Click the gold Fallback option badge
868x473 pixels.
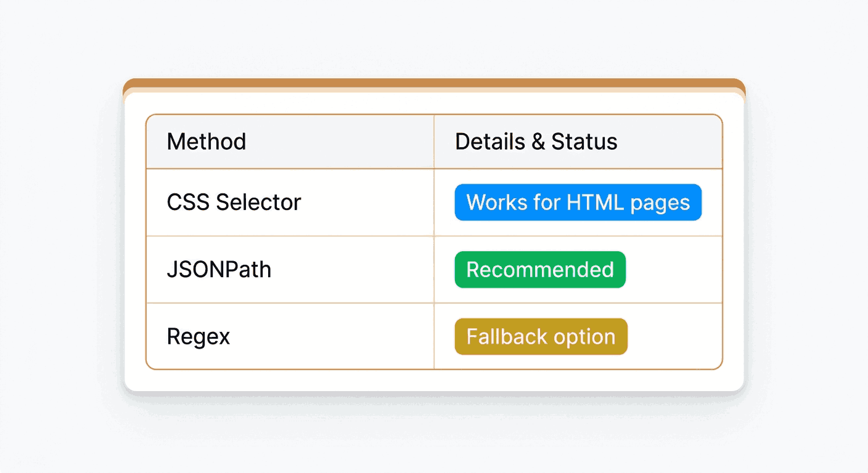pyautogui.click(x=541, y=336)
